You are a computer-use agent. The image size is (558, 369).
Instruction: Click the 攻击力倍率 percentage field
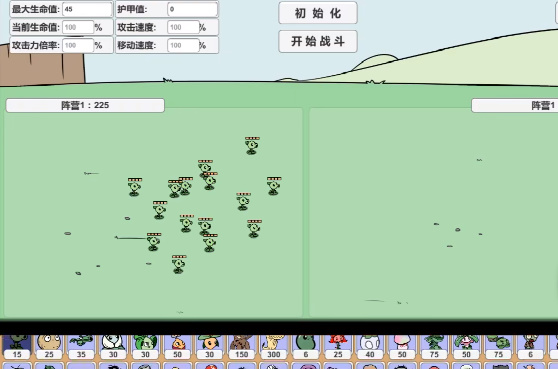point(78,46)
